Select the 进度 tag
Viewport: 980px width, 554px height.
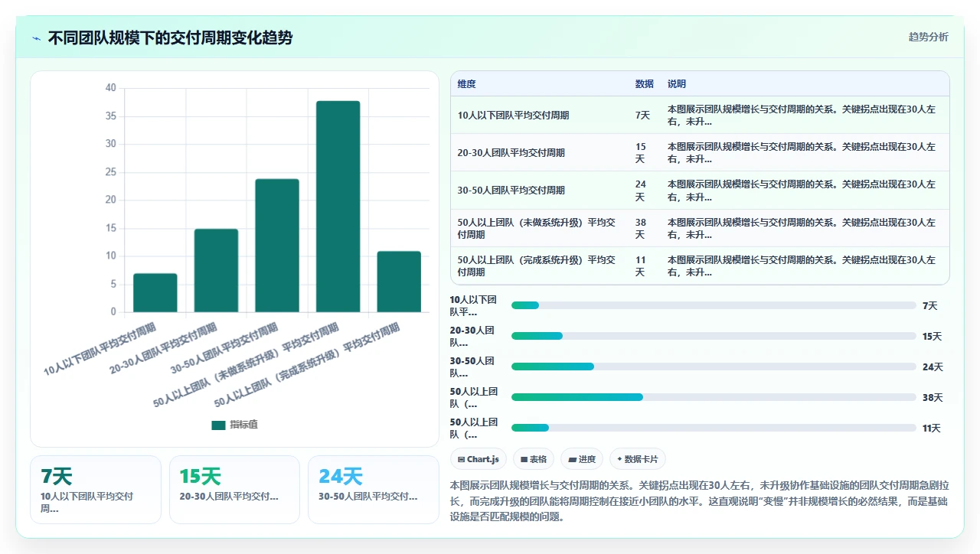pyautogui.click(x=582, y=459)
